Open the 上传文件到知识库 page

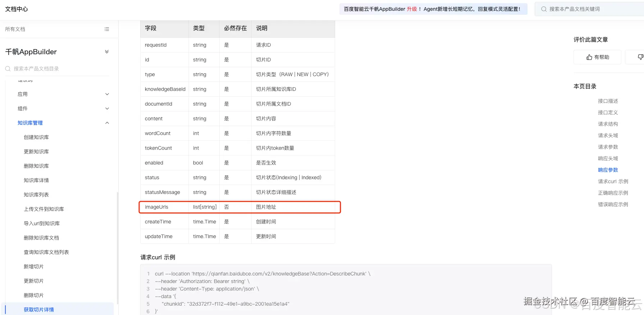pyautogui.click(x=44, y=209)
